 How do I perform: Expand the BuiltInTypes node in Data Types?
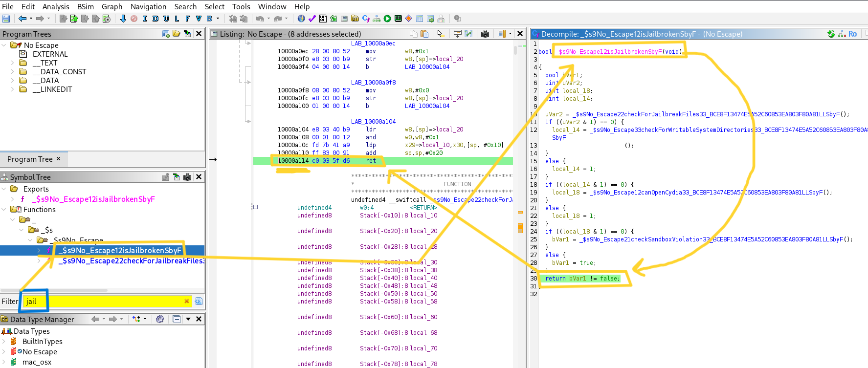[x=4, y=342]
